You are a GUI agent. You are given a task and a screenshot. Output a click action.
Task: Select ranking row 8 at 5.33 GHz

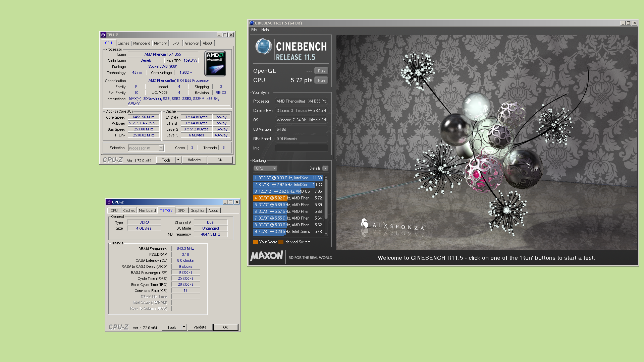[288, 225]
